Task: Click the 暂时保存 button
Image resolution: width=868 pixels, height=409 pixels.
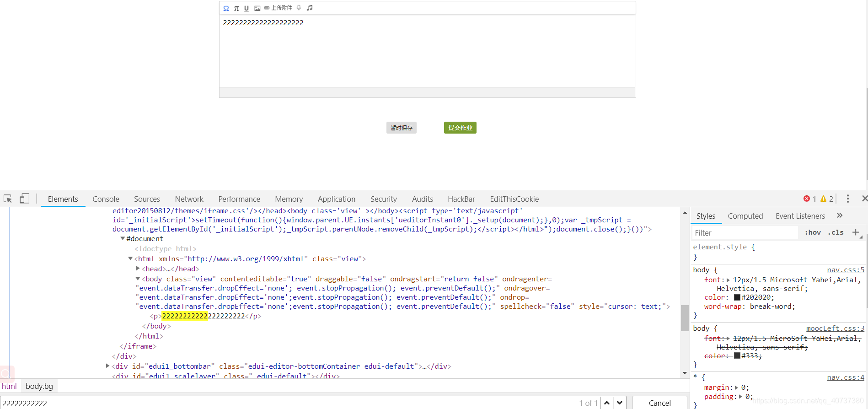Action: (x=402, y=128)
